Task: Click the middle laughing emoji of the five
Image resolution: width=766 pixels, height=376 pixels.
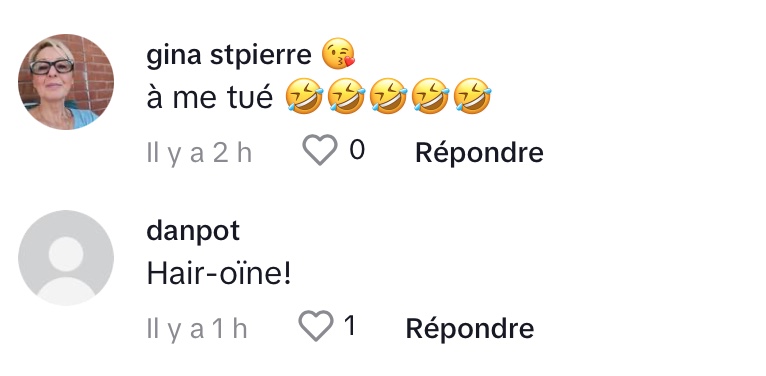Action: click(x=388, y=96)
